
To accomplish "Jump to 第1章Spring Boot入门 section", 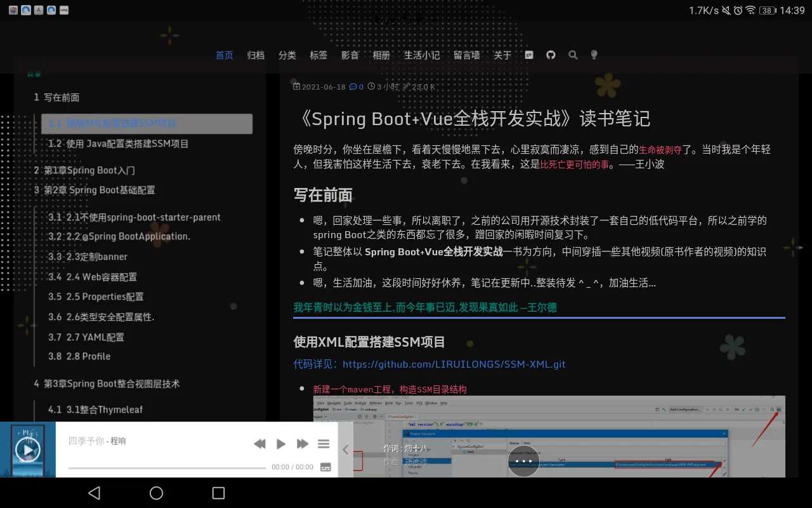I will click(x=84, y=170).
